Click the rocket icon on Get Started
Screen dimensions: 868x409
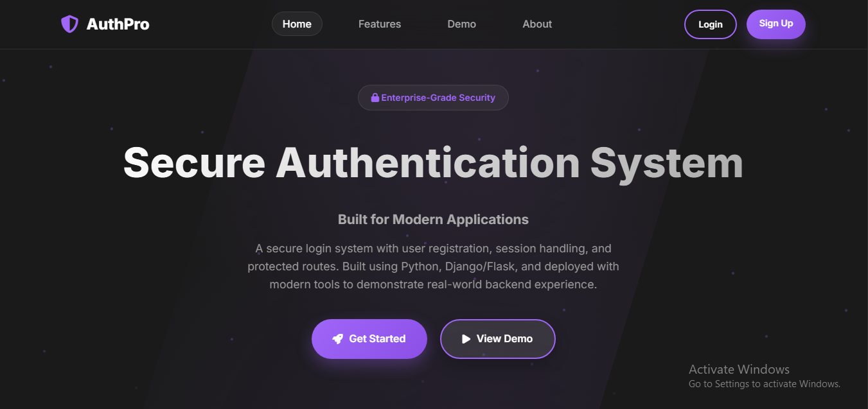[337, 339]
